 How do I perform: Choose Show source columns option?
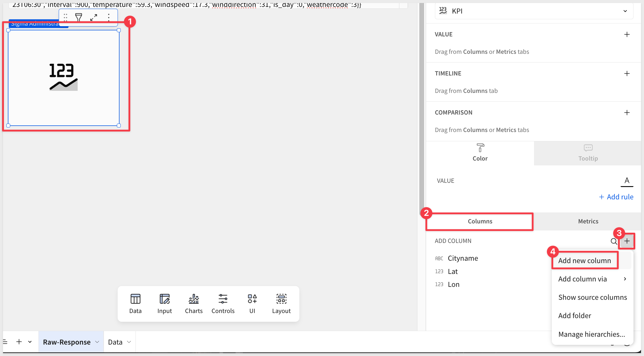(x=592, y=297)
